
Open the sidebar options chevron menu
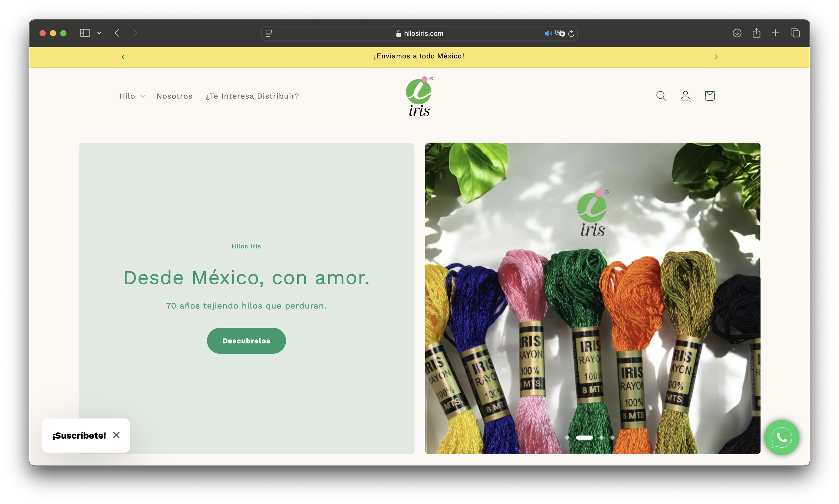click(99, 33)
